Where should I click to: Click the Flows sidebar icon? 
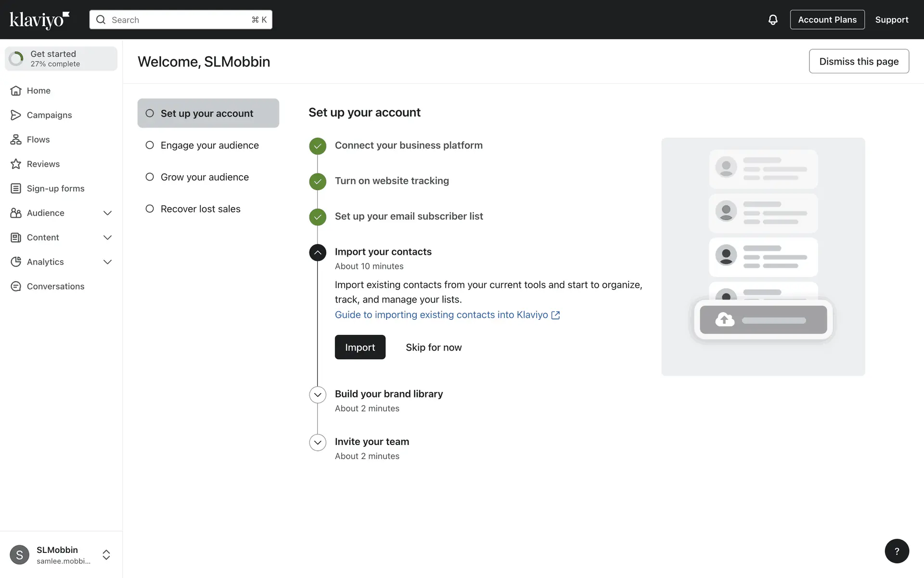tap(16, 140)
